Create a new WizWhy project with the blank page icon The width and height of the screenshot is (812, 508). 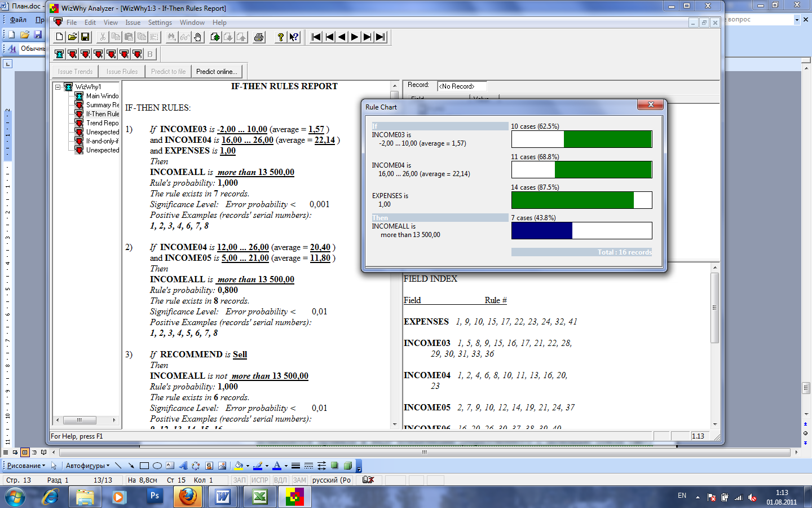point(59,37)
